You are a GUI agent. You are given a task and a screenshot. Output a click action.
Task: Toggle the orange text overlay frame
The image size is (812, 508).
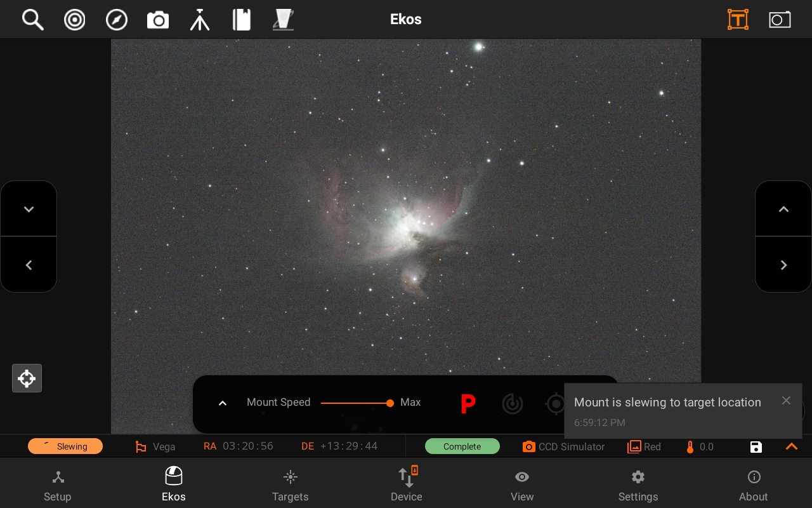pyautogui.click(x=738, y=20)
